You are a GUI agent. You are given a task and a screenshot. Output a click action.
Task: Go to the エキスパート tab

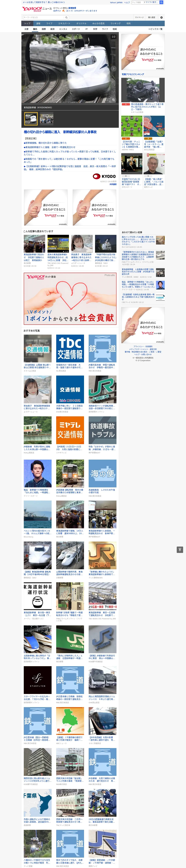(x=64, y=24)
